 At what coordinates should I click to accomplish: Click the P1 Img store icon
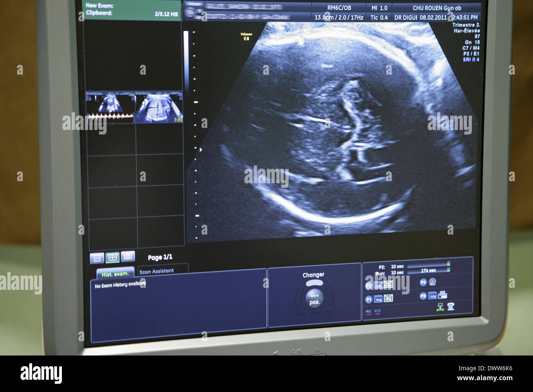[378, 299]
